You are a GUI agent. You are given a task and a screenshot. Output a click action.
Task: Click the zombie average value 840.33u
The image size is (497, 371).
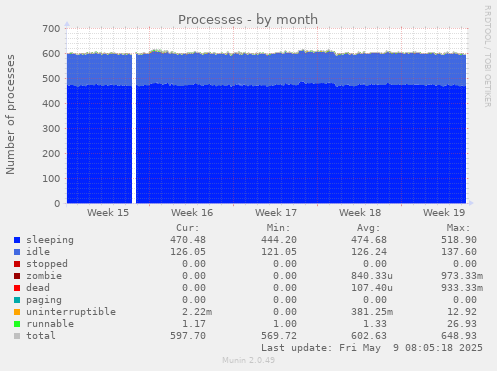372,276
